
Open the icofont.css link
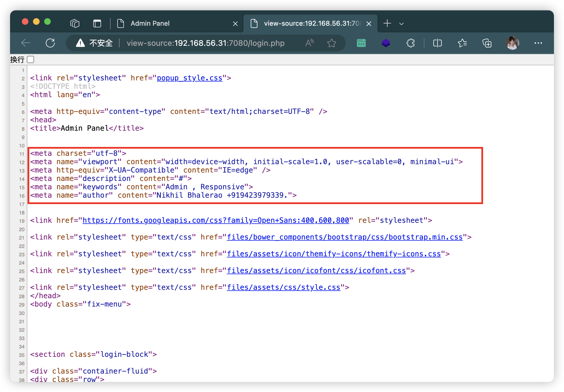pos(316,271)
